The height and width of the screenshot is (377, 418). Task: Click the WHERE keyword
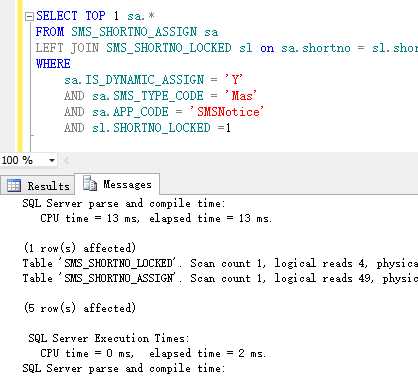53,63
